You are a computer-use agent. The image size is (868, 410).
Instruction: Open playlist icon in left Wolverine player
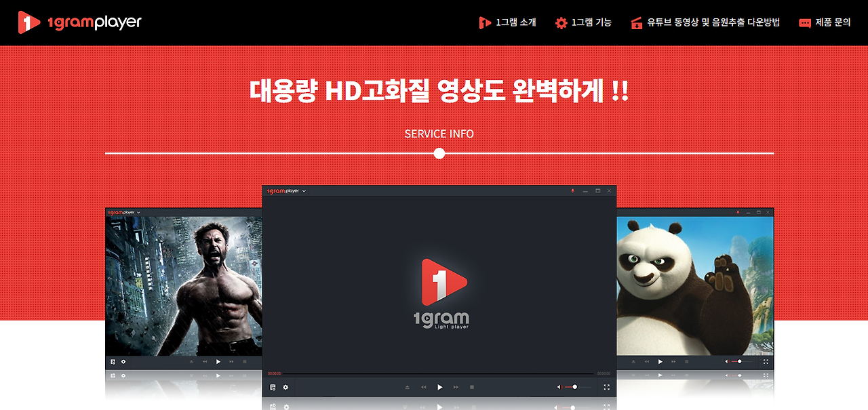[113, 362]
